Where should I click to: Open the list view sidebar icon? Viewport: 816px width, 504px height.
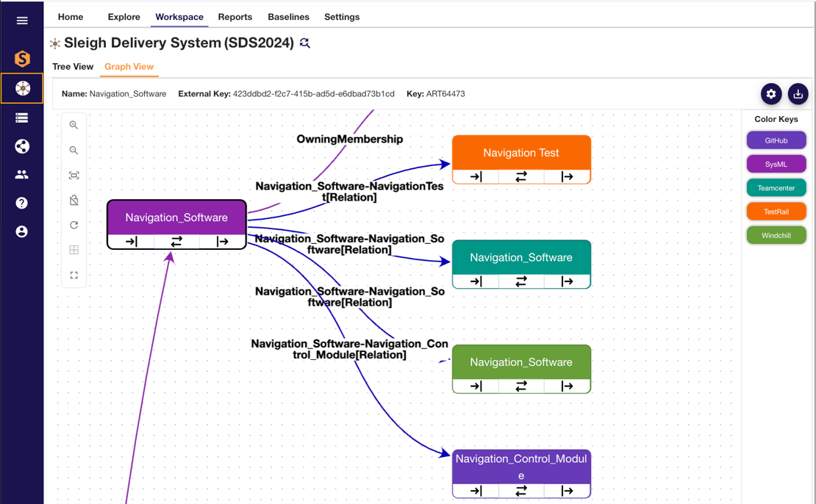point(22,118)
